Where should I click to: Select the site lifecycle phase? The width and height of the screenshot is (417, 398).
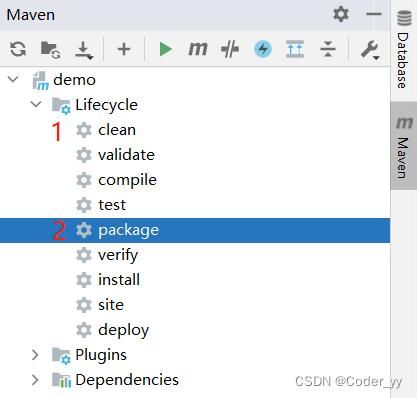[x=111, y=305]
